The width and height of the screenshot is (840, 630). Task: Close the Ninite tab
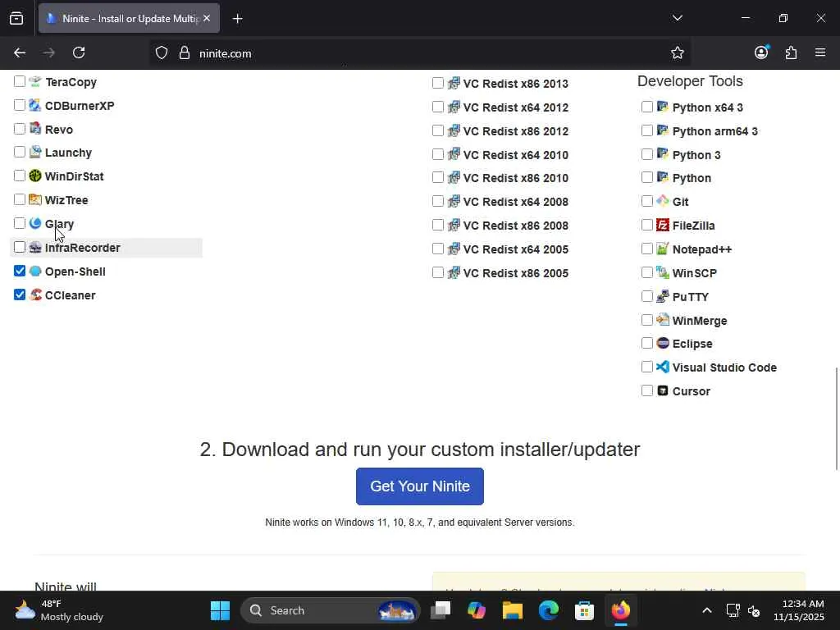click(x=207, y=18)
